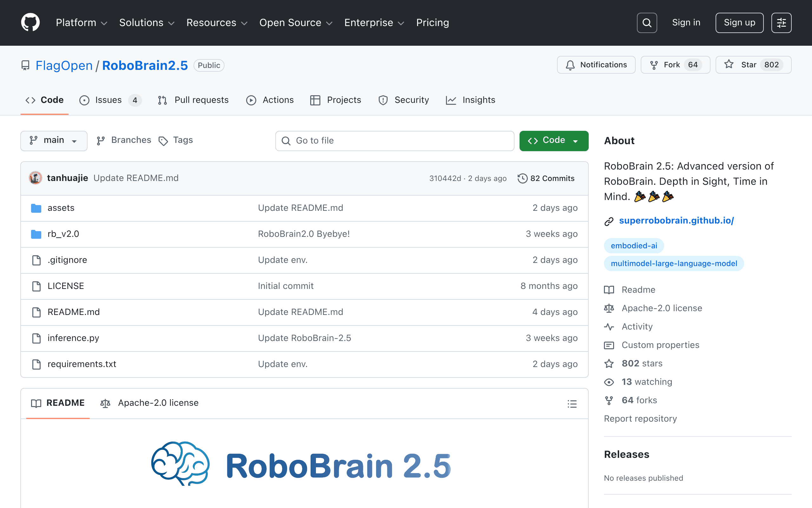This screenshot has width=812, height=508.
Task: Click the Tags tag icon
Action: pos(163,141)
